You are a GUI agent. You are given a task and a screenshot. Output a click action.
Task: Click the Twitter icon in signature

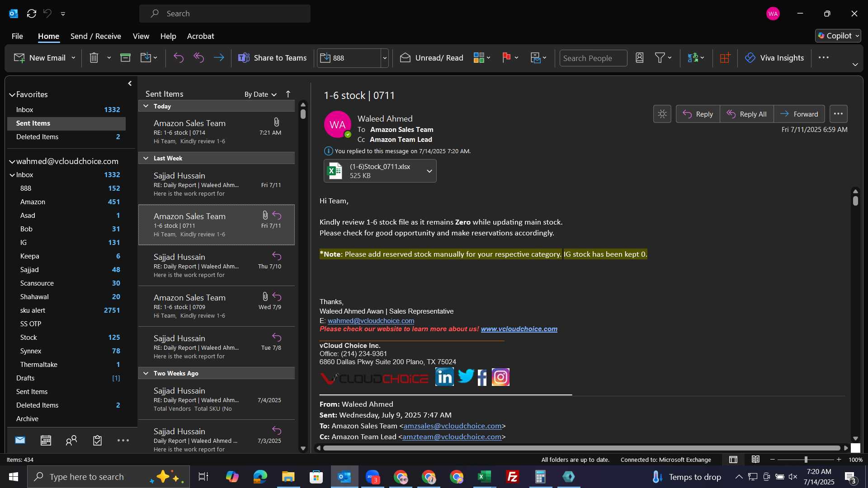click(466, 376)
